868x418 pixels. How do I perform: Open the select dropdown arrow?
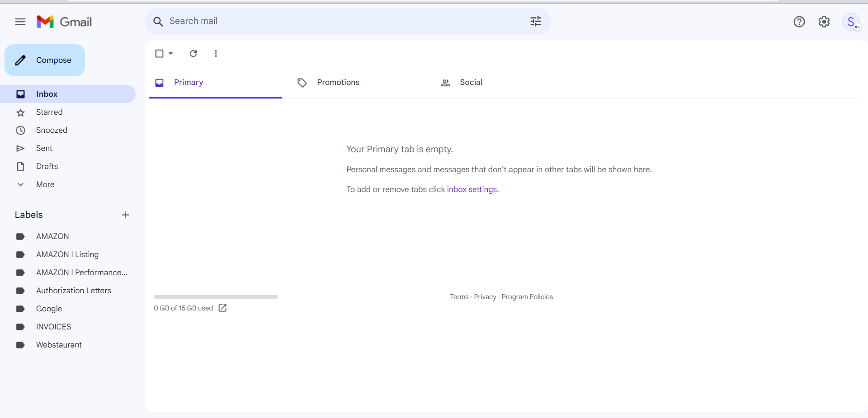(x=171, y=53)
